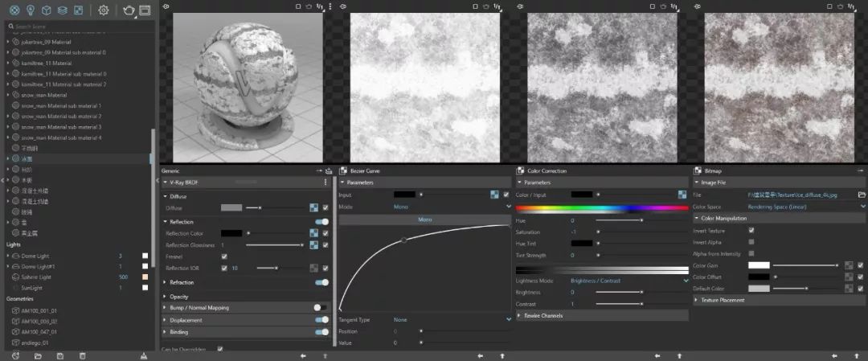868x361 pixels.
Task: Expand the Rewire Channels section
Action: point(543,316)
